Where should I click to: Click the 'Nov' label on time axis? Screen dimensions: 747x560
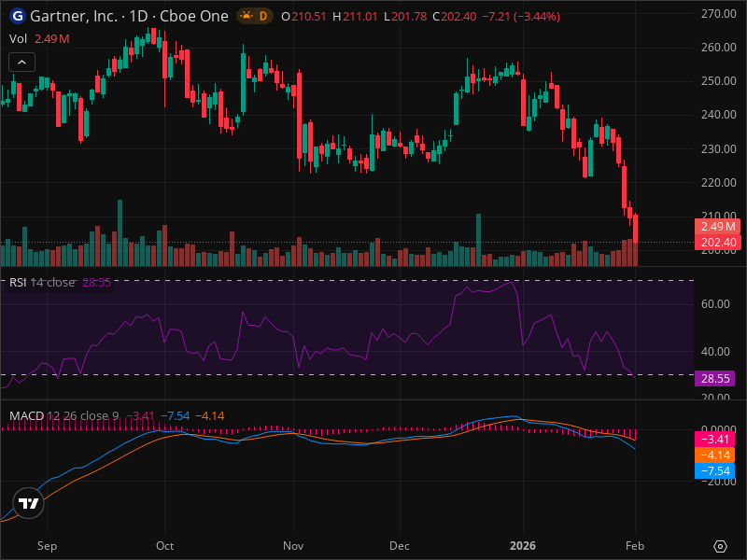click(x=293, y=546)
